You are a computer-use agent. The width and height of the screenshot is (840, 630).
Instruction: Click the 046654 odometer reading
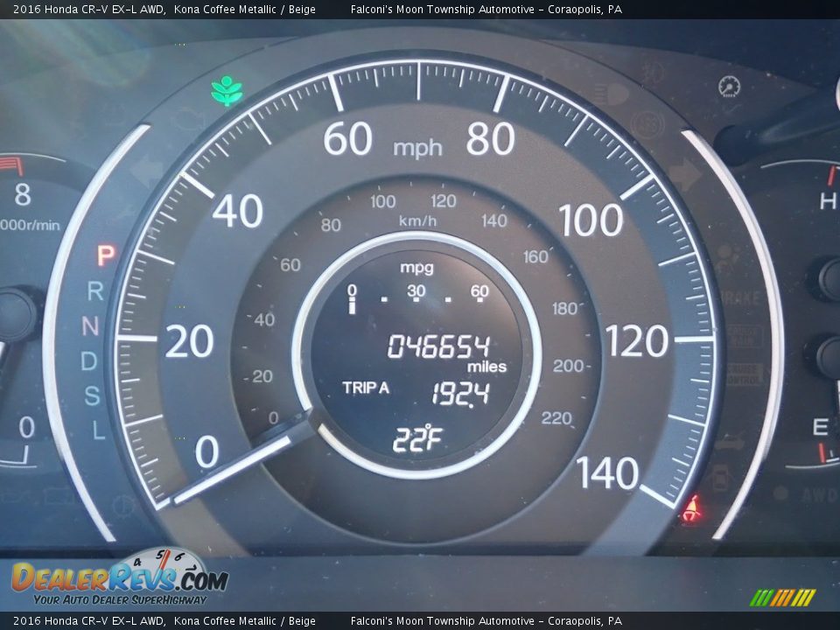(437, 346)
